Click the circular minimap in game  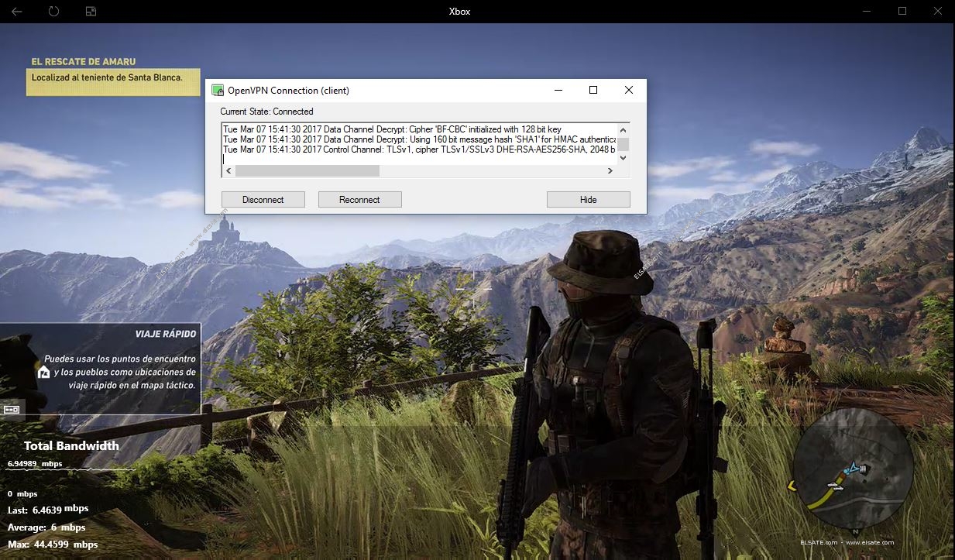point(854,468)
